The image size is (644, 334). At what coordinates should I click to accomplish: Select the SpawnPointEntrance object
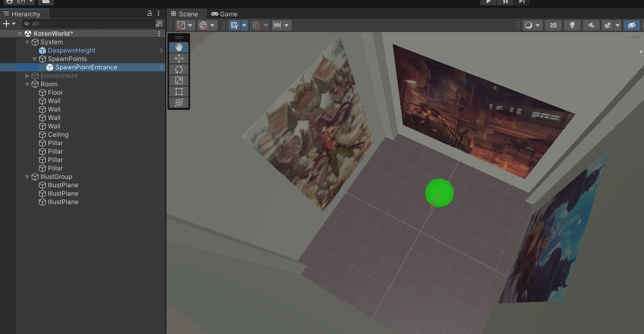pyautogui.click(x=86, y=68)
